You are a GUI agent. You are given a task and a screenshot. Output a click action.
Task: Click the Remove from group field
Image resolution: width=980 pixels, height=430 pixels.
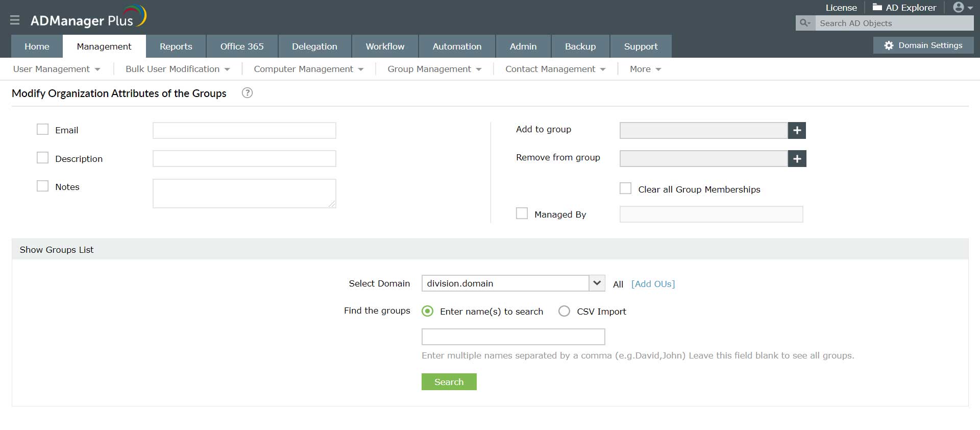704,159
